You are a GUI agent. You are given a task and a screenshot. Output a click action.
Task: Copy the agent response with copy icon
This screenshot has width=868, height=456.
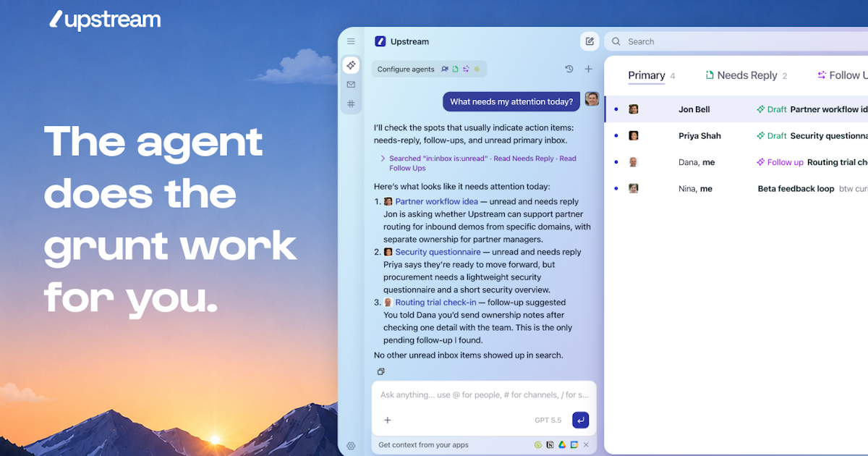(381, 371)
